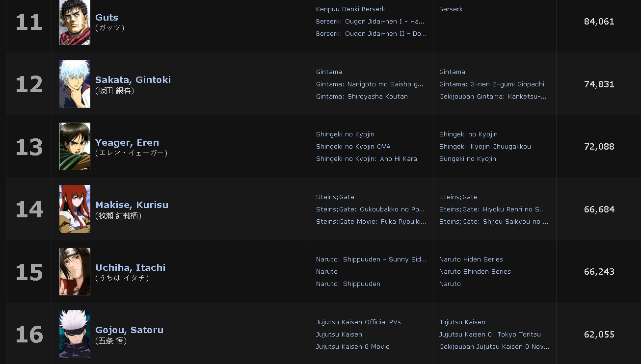Visit the Makise, Kurisu profile link
641x364 pixels.
coord(132,205)
